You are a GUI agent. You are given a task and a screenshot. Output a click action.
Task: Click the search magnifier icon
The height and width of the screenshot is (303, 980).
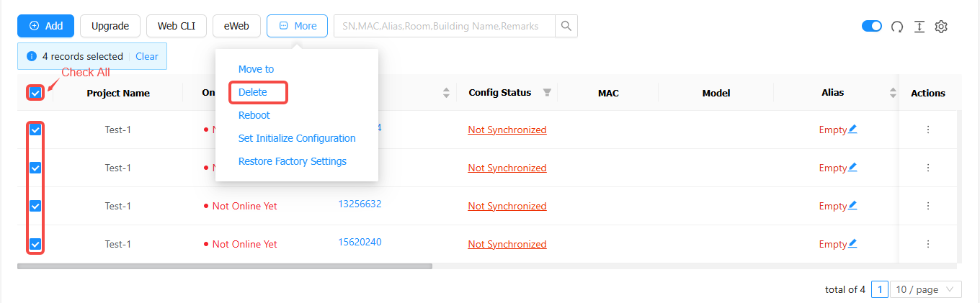[x=566, y=26]
